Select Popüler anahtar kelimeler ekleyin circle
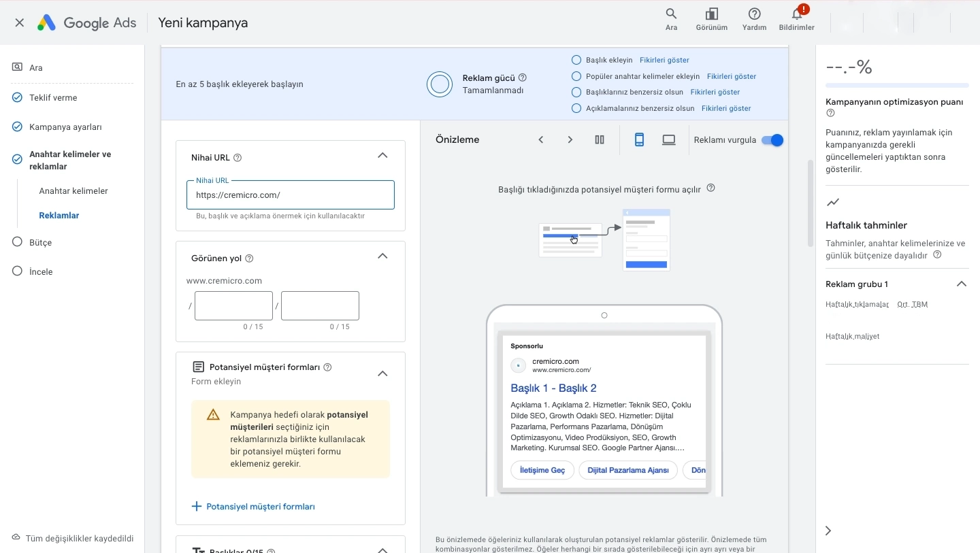The image size is (980, 553). point(576,76)
